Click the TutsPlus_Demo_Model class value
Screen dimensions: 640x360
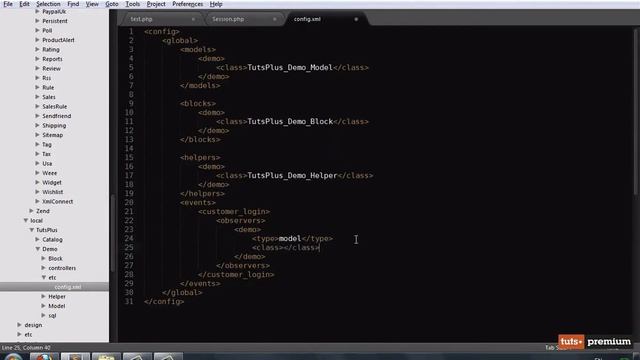[290, 67]
